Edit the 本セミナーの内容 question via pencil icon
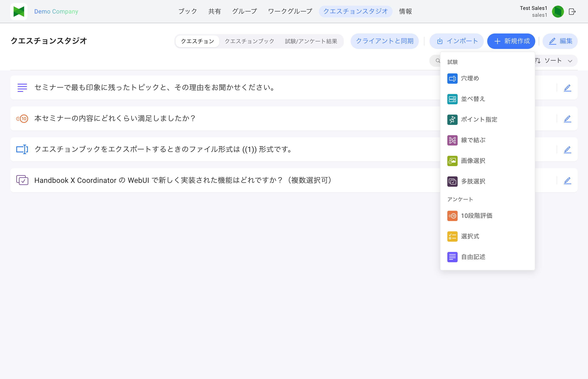 pyautogui.click(x=568, y=119)
